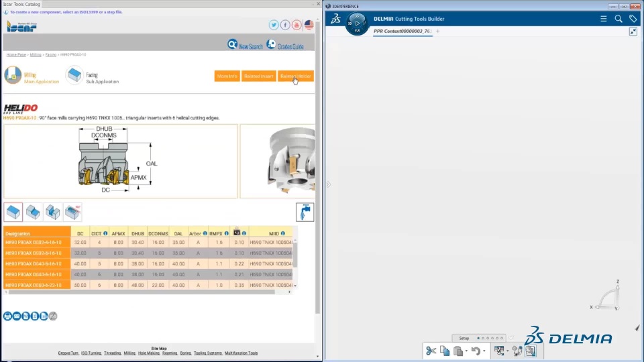
Task: Click the export to Word icon
Action: [25, 316]
